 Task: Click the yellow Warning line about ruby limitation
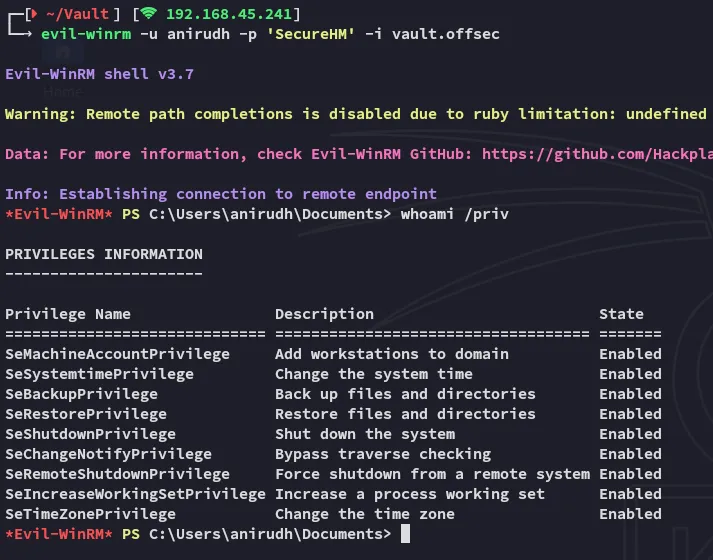(x=356, y=114)
